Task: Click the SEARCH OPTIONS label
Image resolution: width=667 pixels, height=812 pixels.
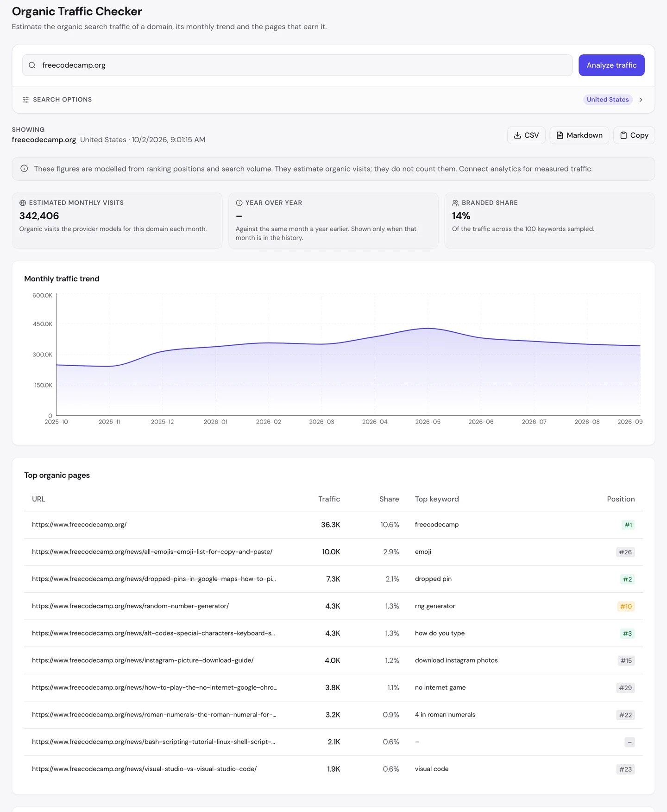Action: coord(63,100)
